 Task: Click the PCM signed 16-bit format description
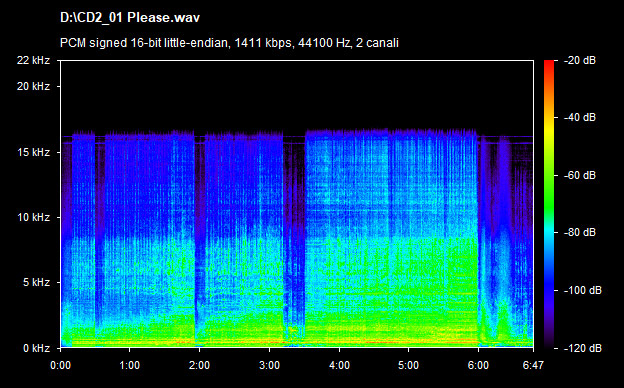pyautogui.click(x=229, y=43)
